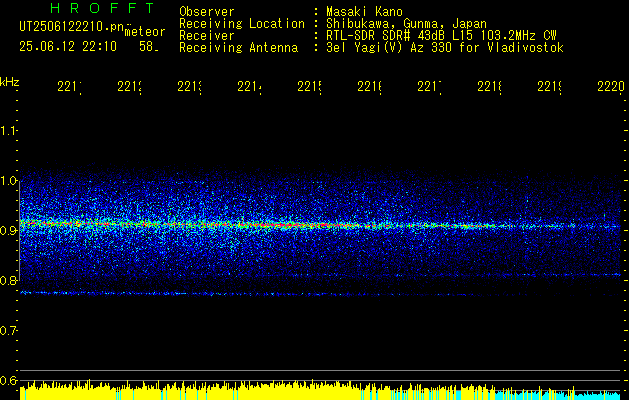Click the 0.9 frequency axis label
The image size is (629, 400).
tap(8, 230)
